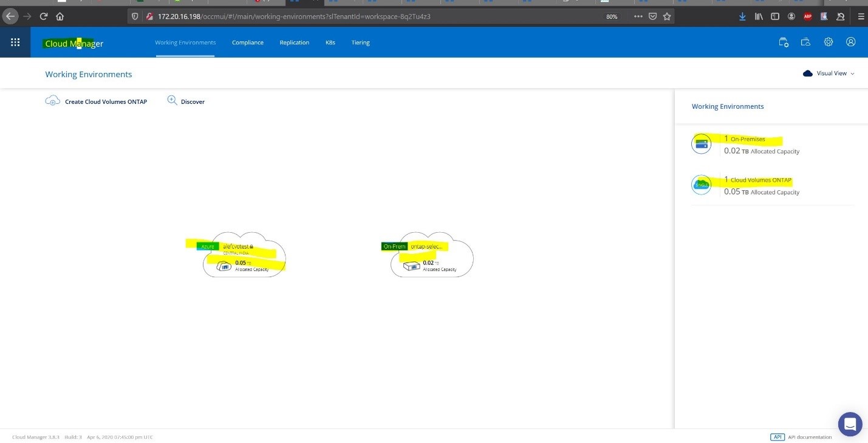The width and height of the screenshot is (868, 443).
Task: Bookmark this page with the star icon
Action: (667, 16)
